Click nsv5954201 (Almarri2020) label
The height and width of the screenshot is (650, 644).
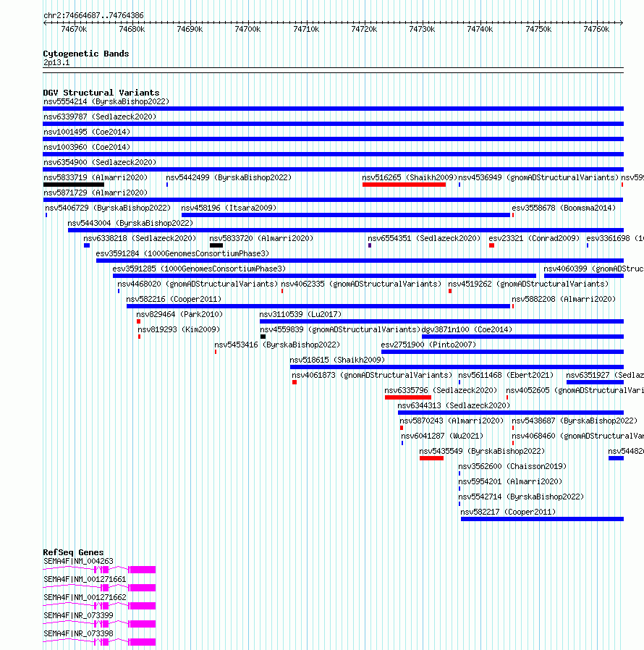coord(510,481)
